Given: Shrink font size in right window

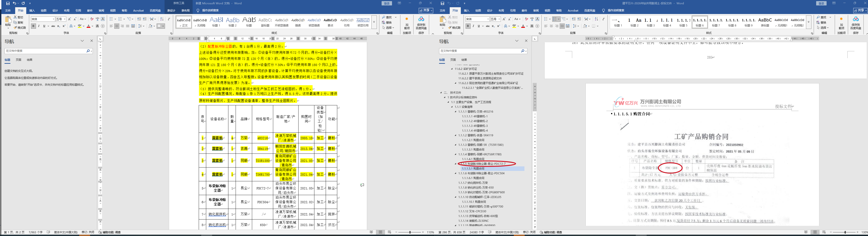Looking at the screenshot, I should (x=510, y=19).
